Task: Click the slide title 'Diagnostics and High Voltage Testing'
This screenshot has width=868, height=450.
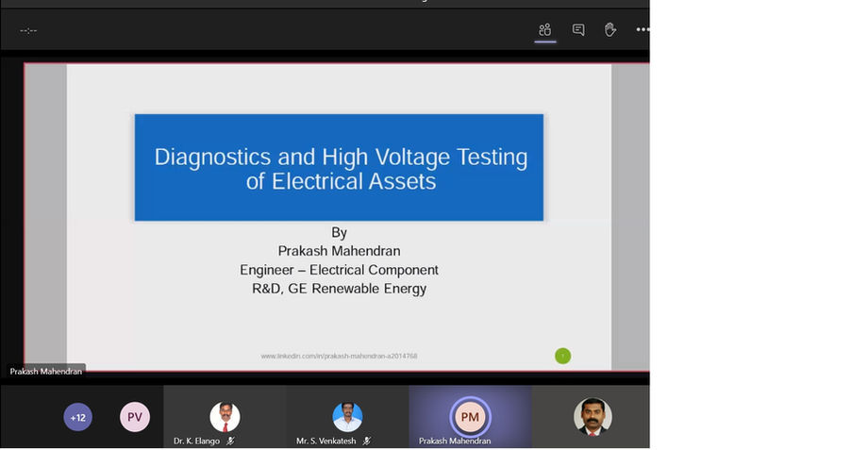Action: click(x=341, y=157)
